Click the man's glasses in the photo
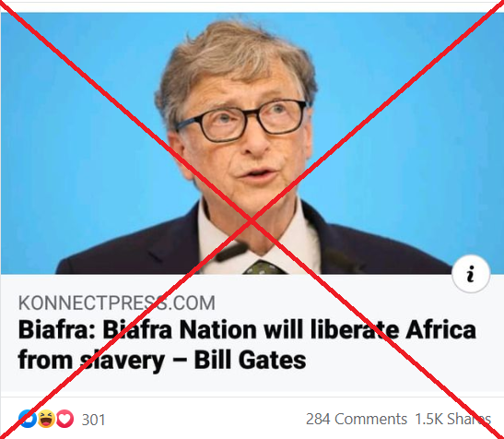This screenshot has width=504, height=439. pyautogui.click(x=241, y=121)
